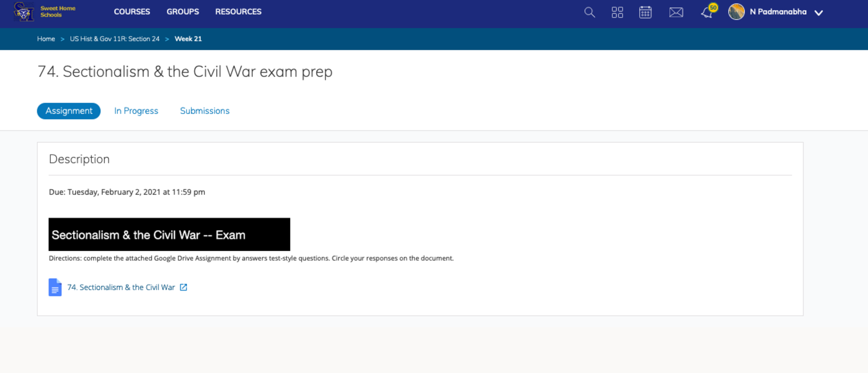Screen dimensions: 868x373
Task: Click the external link icon beside document
Action: [x=184, y=287]
